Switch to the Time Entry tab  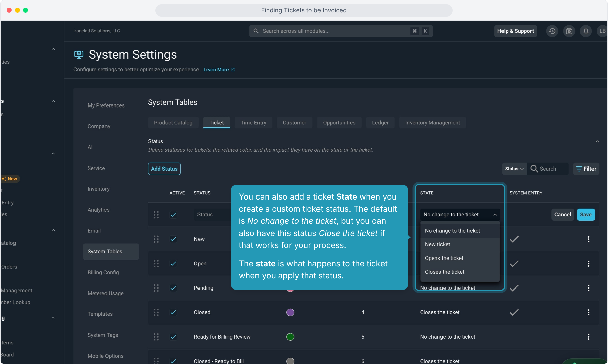pyautogui.click(x=253, y=123)
